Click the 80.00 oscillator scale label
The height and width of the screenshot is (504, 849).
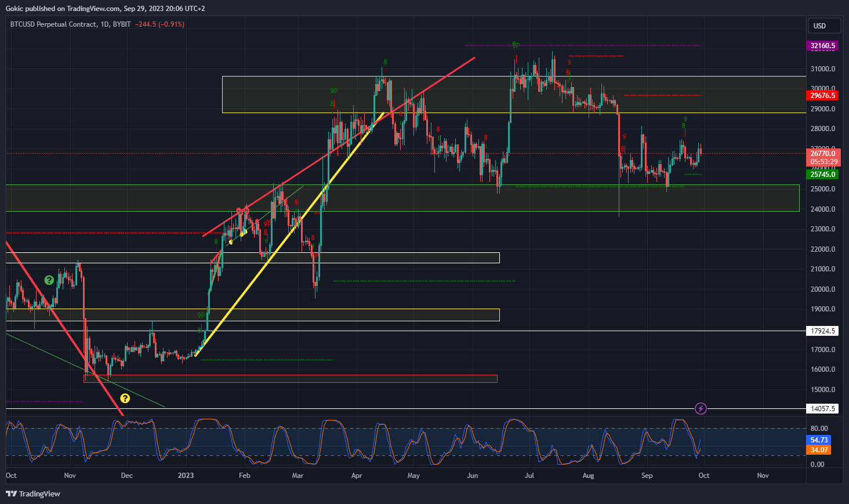click(x=819, y=429)
